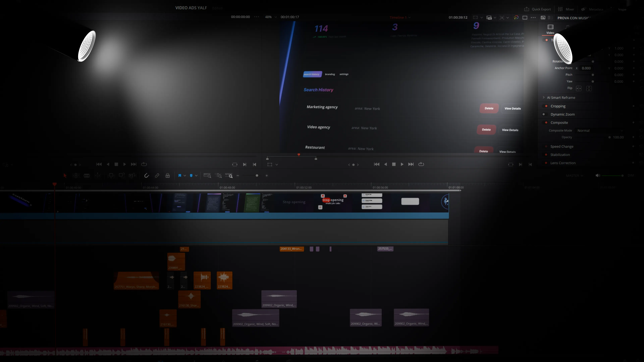Open the Composite Mode Normal dropdown
The image size is (644, 362).
(x=600, y=130)
